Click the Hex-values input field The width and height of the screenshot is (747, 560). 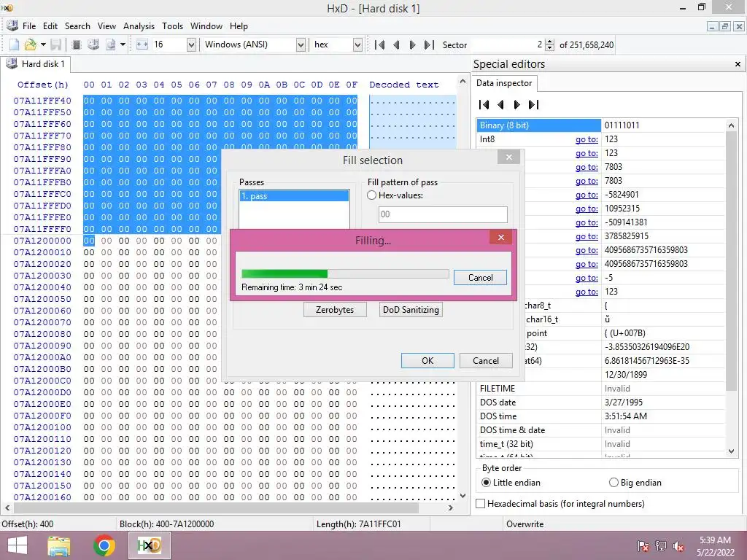point(443,214)
